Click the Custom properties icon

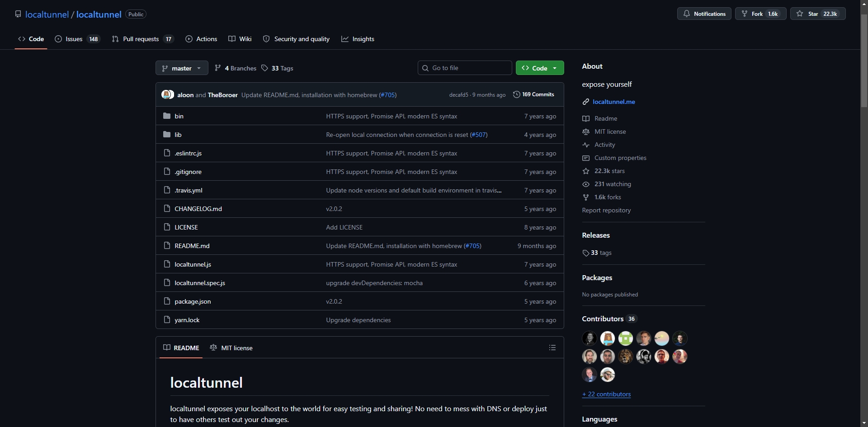tap(586, 158)
